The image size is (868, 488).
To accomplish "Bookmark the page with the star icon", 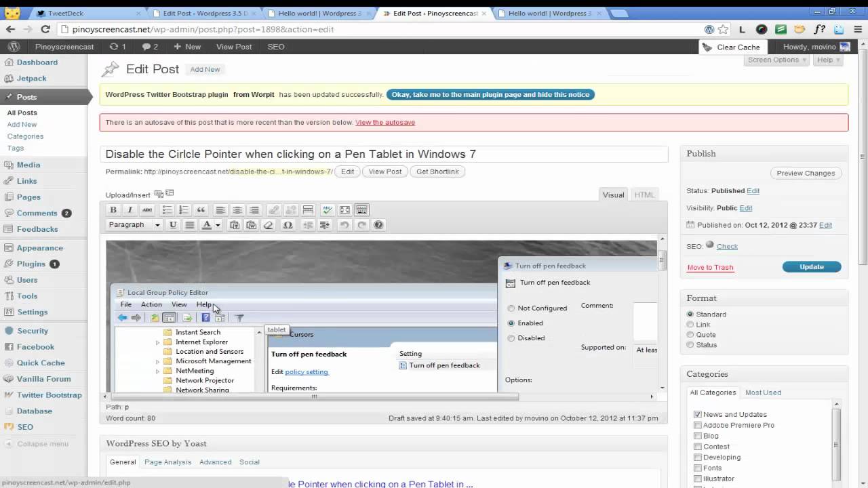I will tap(723, 29).
